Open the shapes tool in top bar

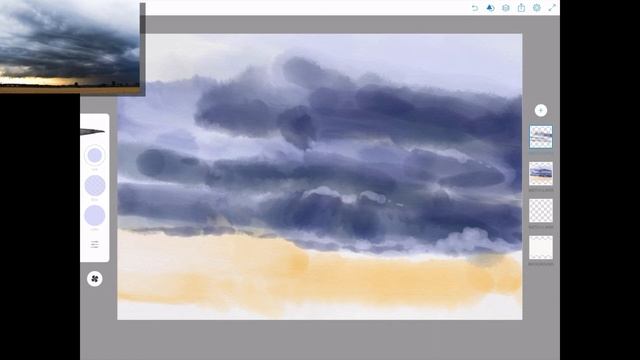[490, 8]
